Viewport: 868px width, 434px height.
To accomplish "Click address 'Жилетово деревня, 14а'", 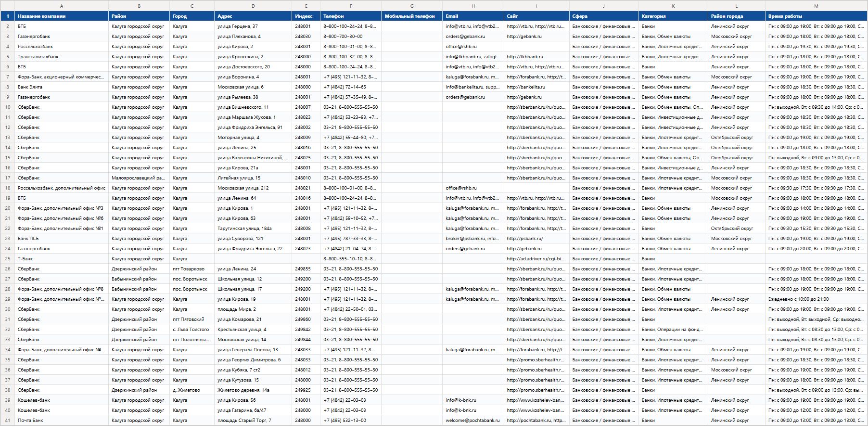I will coord(253,390).
